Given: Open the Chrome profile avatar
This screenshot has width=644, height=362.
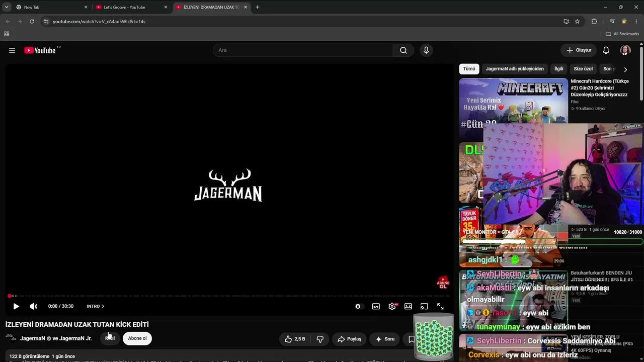Looking at the screenshot, I should (x=624, y=22).
